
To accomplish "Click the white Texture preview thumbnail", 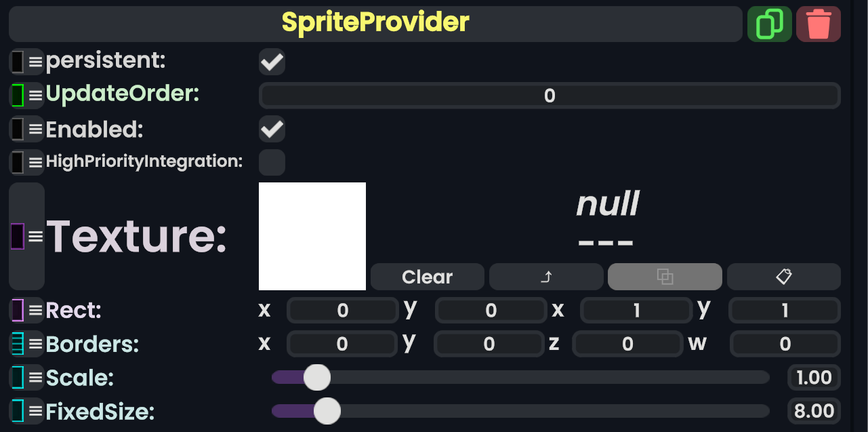I will coord(312,236).
